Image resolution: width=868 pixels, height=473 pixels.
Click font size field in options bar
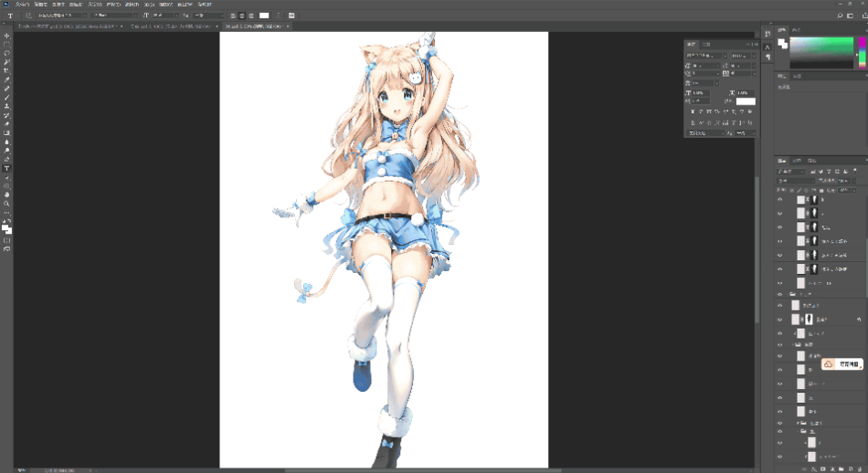164,16
